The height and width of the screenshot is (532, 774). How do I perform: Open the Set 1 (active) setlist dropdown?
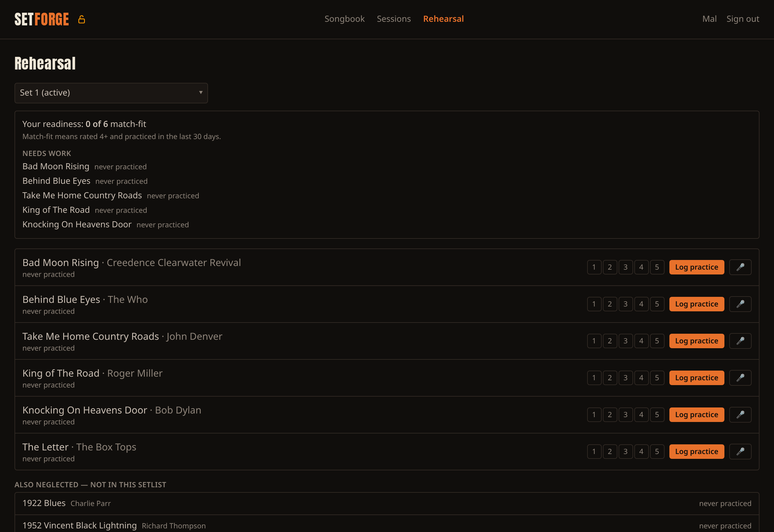pyautogui.click(x=111, y=93)
